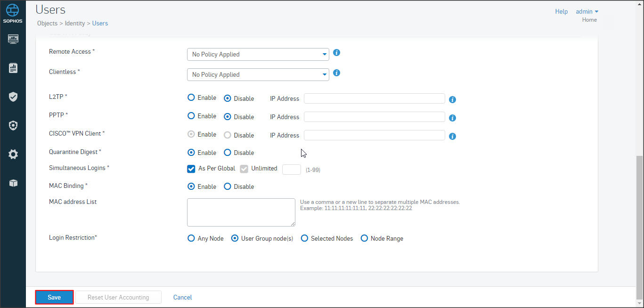Enable the L2TP radio option

click(x=191, y=98)
